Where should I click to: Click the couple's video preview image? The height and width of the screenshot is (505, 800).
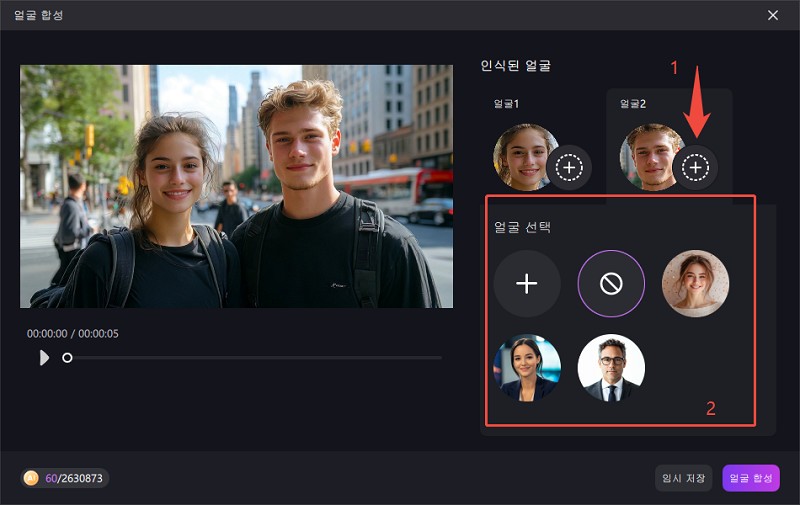click(x=236, y=186)
